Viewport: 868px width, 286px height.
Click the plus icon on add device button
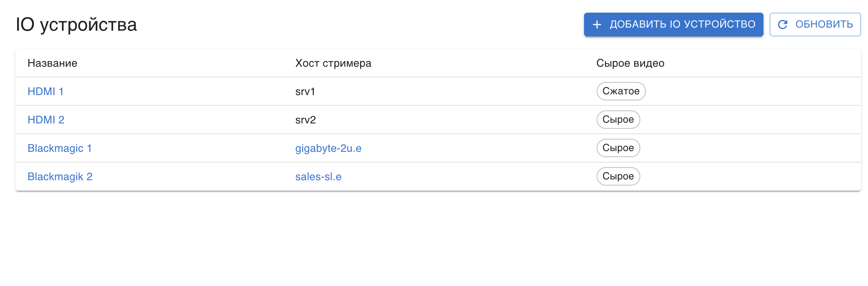point(597,24)
